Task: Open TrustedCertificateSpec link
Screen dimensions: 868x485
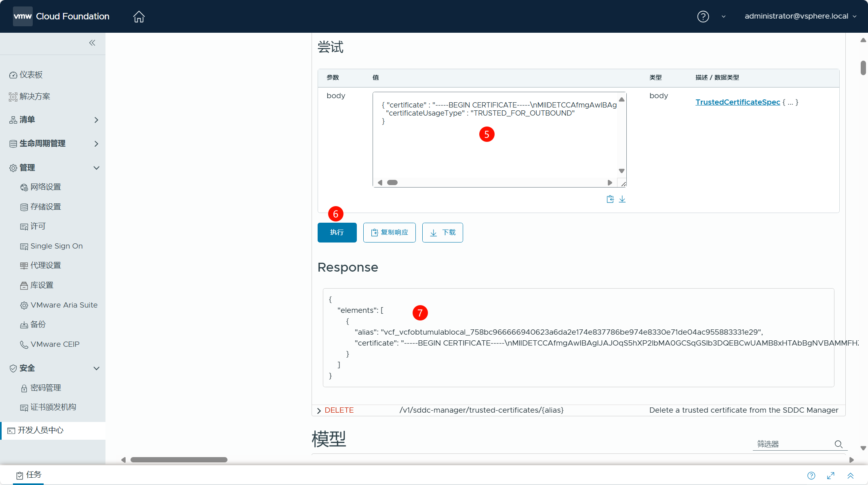Action: pyautogui.click(x=737, y=102)
